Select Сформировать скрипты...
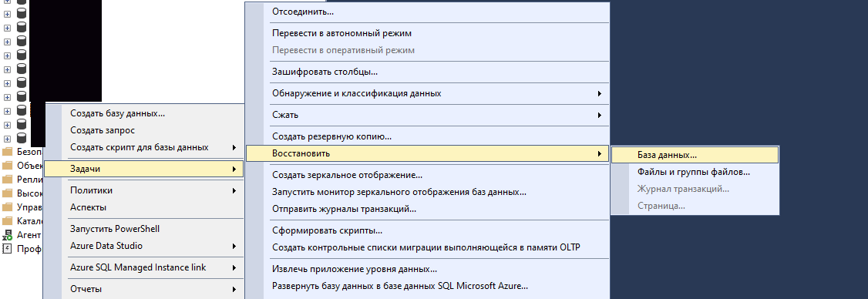This screenshot has height=299, width=868. pos(427,231)
